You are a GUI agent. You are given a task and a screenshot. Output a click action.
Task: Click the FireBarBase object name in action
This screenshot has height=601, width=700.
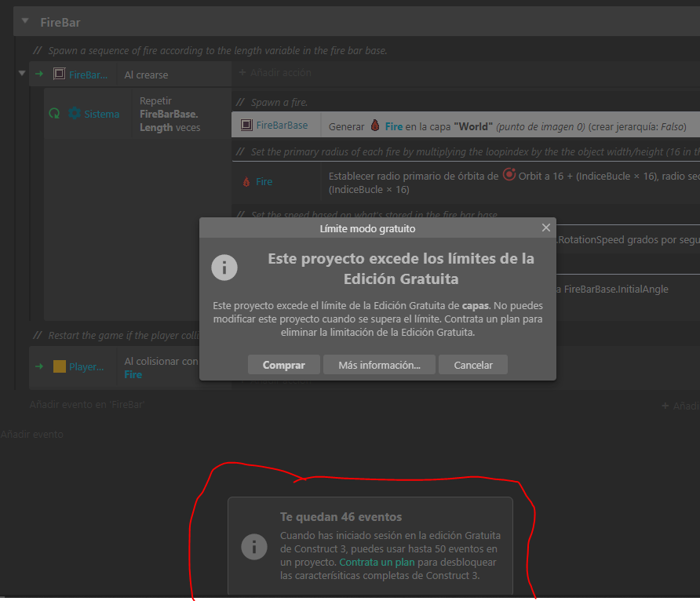tap(282, 126)
